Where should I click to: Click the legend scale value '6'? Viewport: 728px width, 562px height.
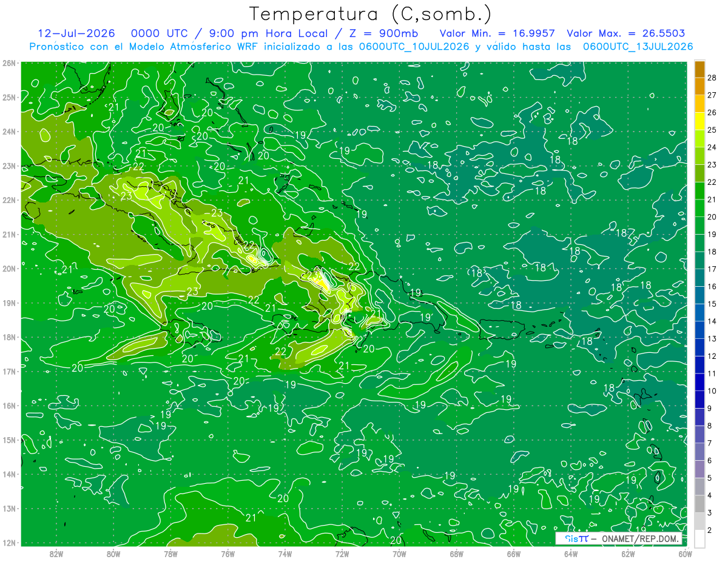(710, 461)
